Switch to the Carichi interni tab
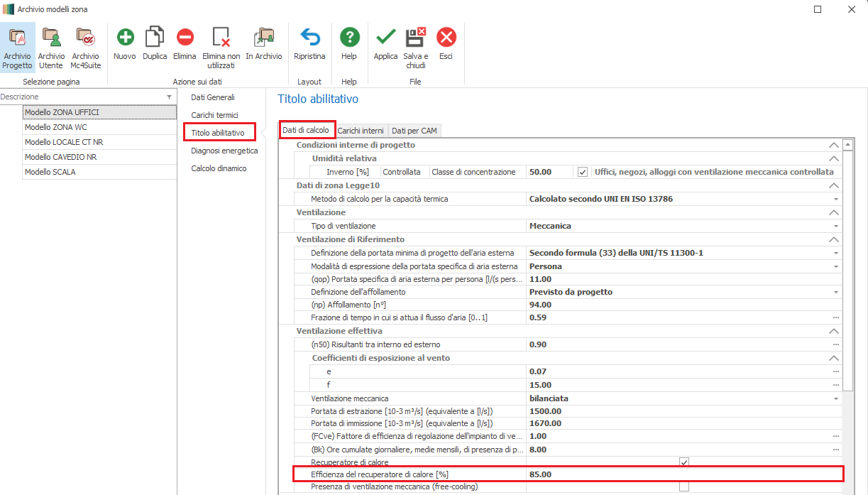This screenshot has height=495, width=868. [361, 131]
